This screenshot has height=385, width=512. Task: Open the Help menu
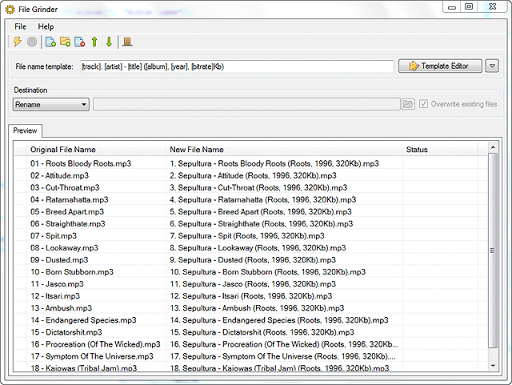pyautogui.click(x=46, y=27)
